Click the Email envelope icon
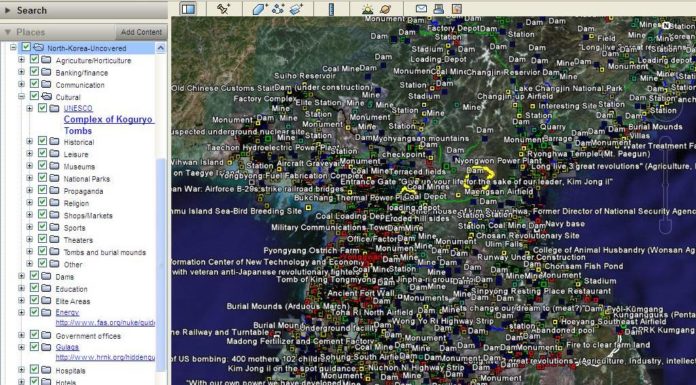The width and height of the screenshot is (696, 385). click(x=421, y=8)
